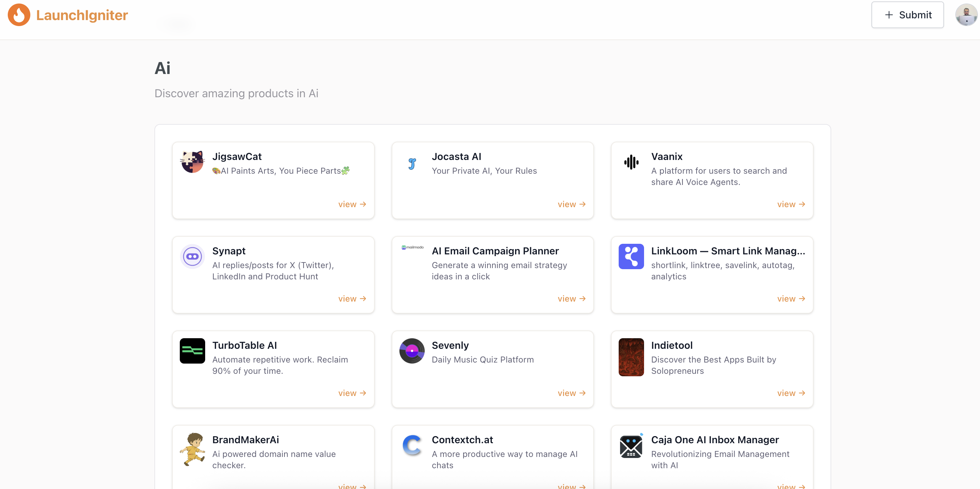The width and height of the screenshot is (980, 489).
Task: Select the Vaanix sound wave icon
Action: (x=631, y=162)
